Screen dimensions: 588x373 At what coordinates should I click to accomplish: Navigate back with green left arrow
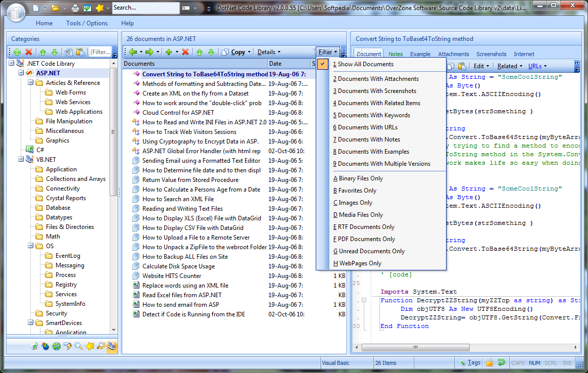[x=133, y=52]
